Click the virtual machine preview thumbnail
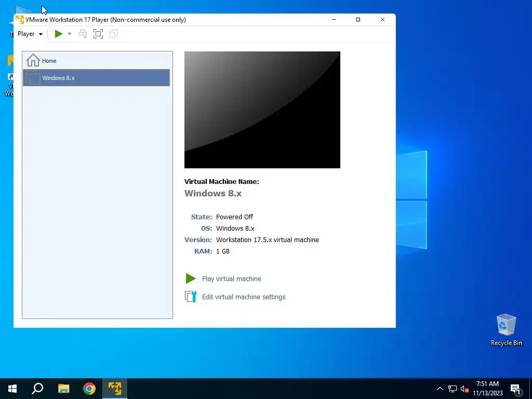The width and height of the screenshot is (532, 399). (262, 110)
